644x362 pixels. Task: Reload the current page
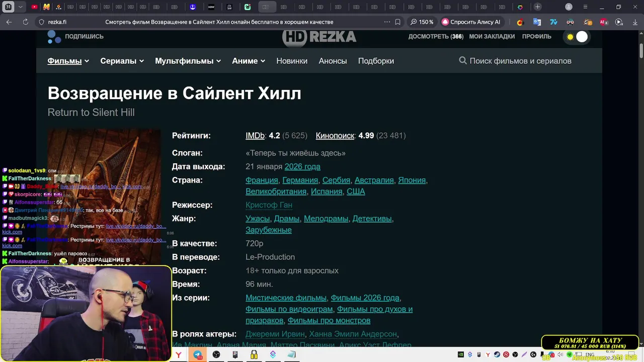tap(25, 22)
